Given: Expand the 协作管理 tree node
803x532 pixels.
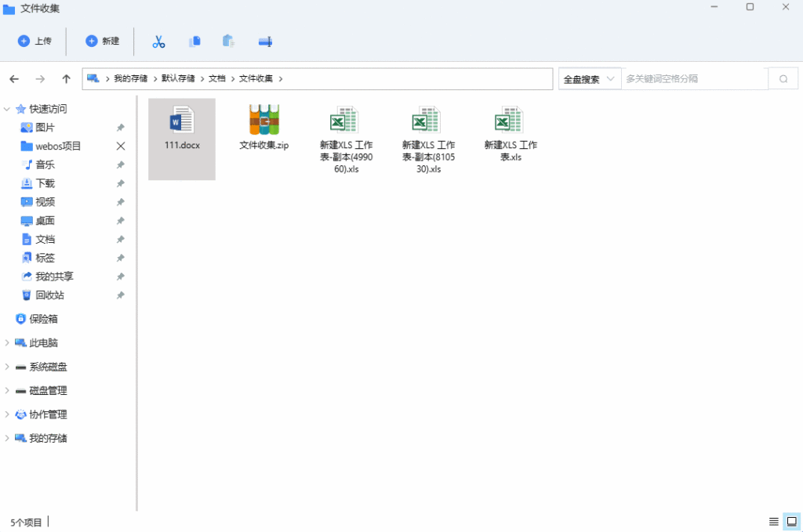Looking at the screenshot, I should coord(7,414).
